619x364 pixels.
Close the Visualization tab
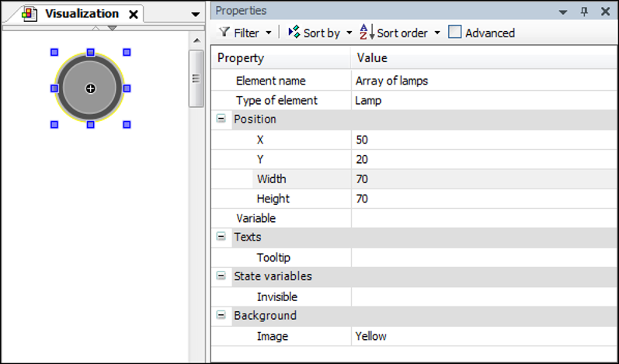(x=134, y=15)
